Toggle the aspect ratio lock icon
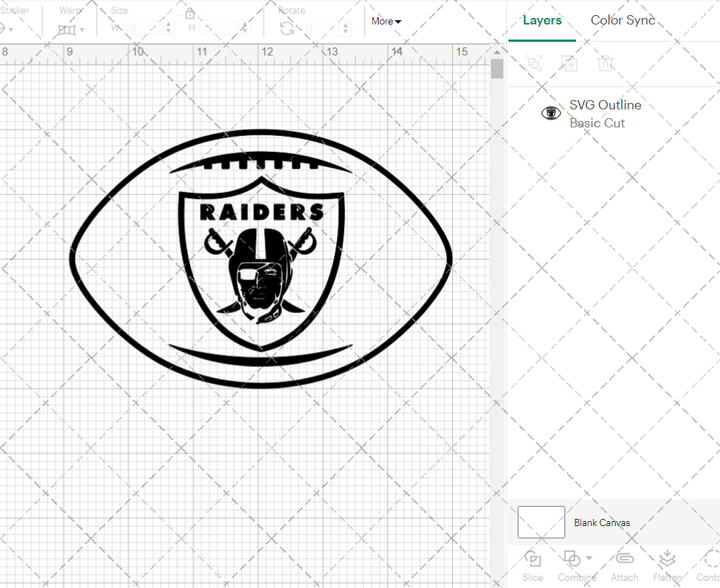 click(x=189, y=14)
